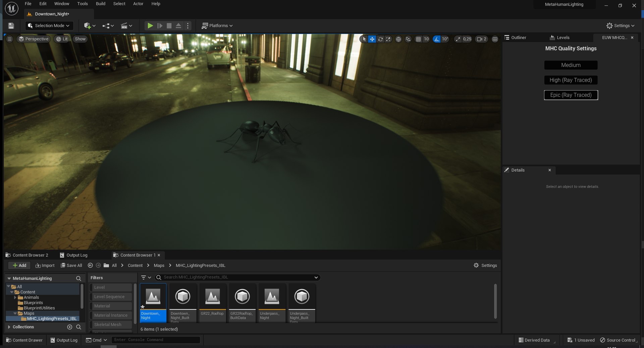Click the Play level button
644x348 pixels.
tap(150, 26)
